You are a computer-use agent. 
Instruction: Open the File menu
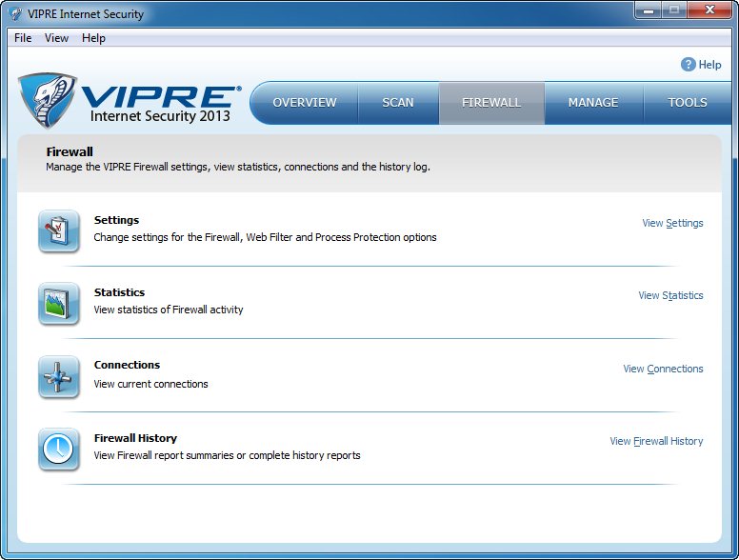pos(23,38)
